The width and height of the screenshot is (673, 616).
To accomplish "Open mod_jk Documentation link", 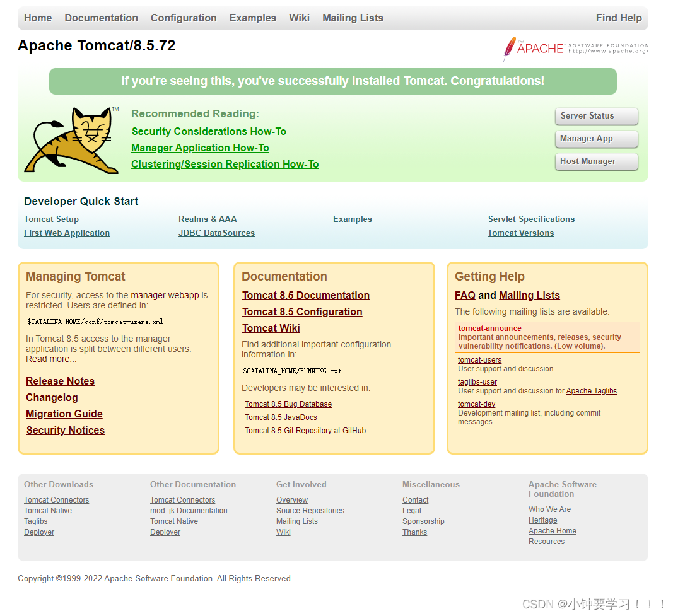I will [189, 511].
